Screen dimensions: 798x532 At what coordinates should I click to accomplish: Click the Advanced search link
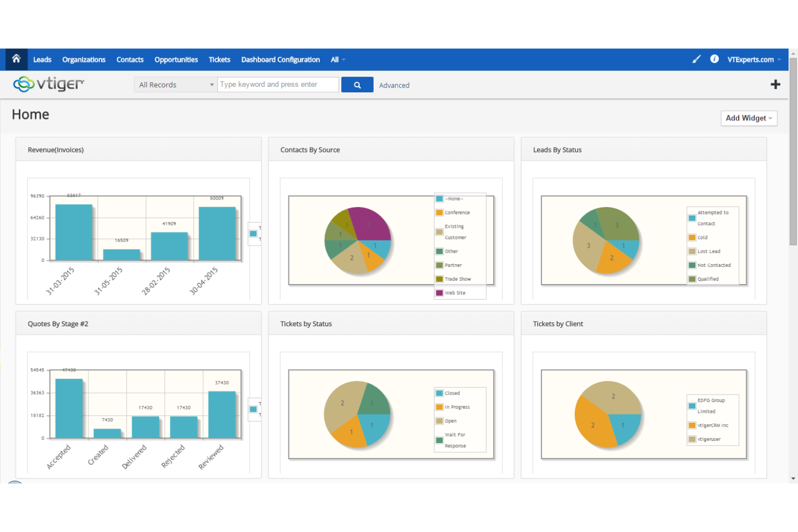pos(394,85)
